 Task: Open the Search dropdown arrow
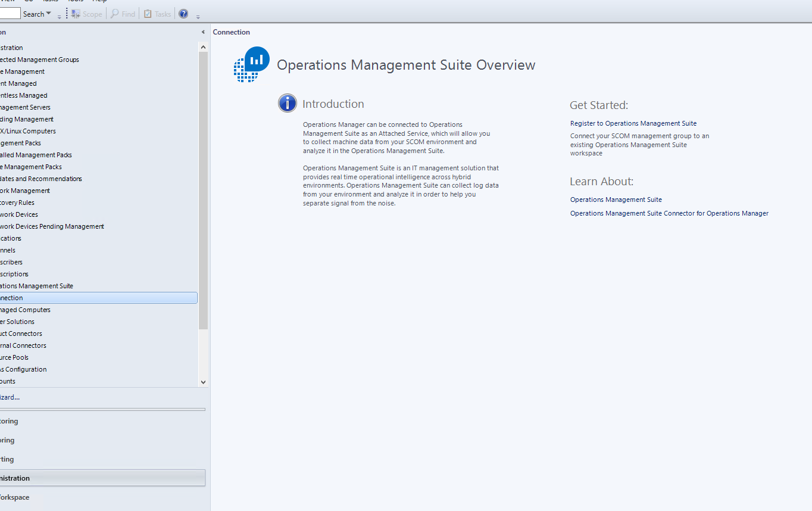click(x=49, y=13)
